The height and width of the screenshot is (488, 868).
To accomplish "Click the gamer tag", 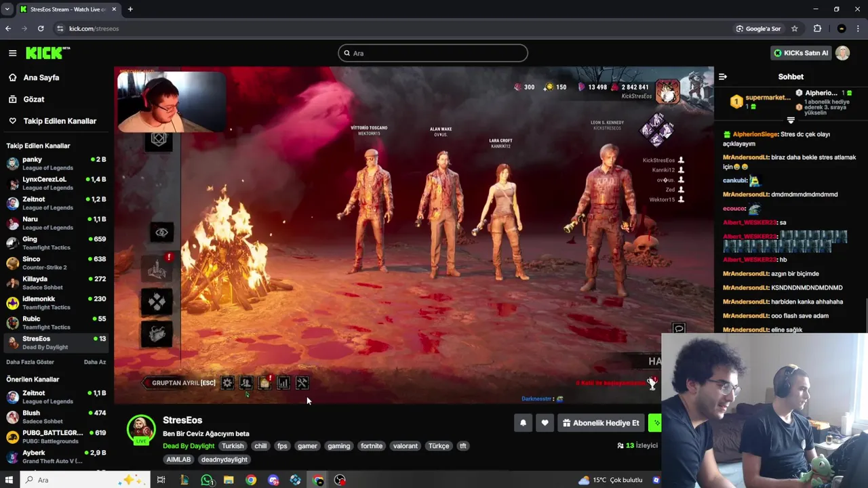I will tap(307, 446).
